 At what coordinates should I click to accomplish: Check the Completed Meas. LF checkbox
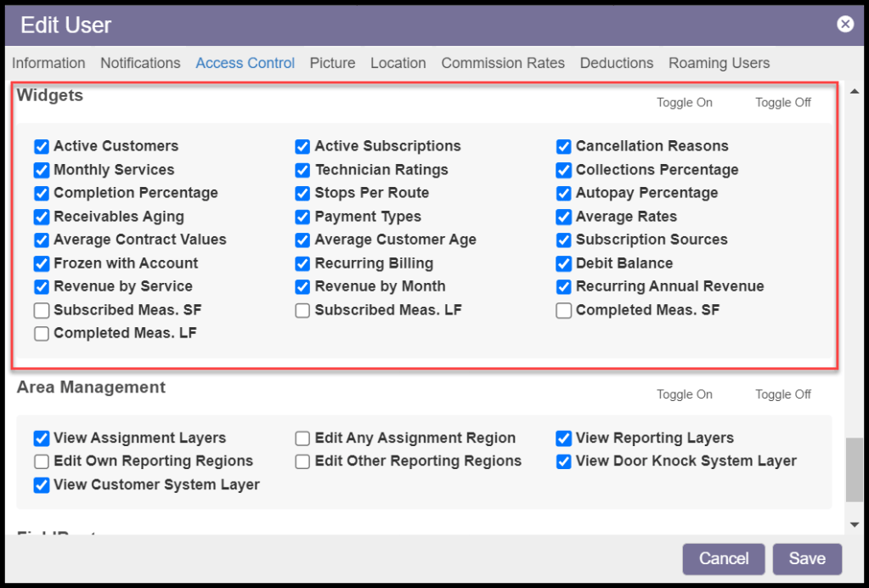pos(42,334)
